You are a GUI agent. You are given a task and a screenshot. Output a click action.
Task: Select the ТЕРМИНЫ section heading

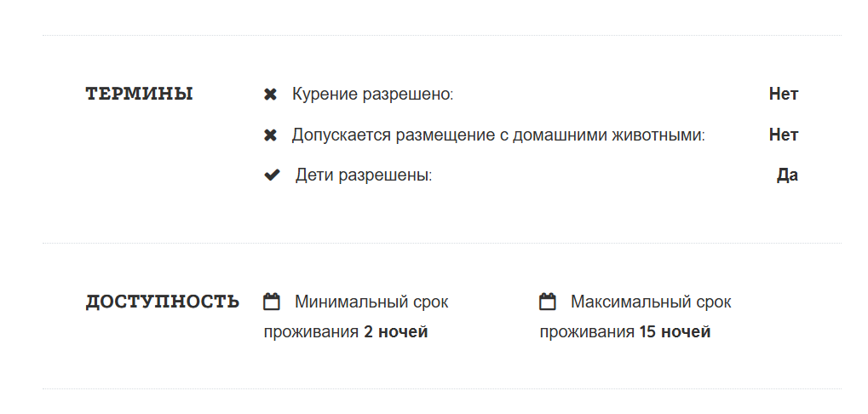139,94
